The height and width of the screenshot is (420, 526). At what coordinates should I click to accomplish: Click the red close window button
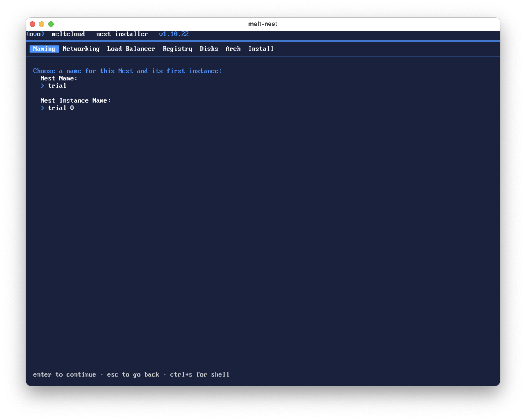coord(32,24)
